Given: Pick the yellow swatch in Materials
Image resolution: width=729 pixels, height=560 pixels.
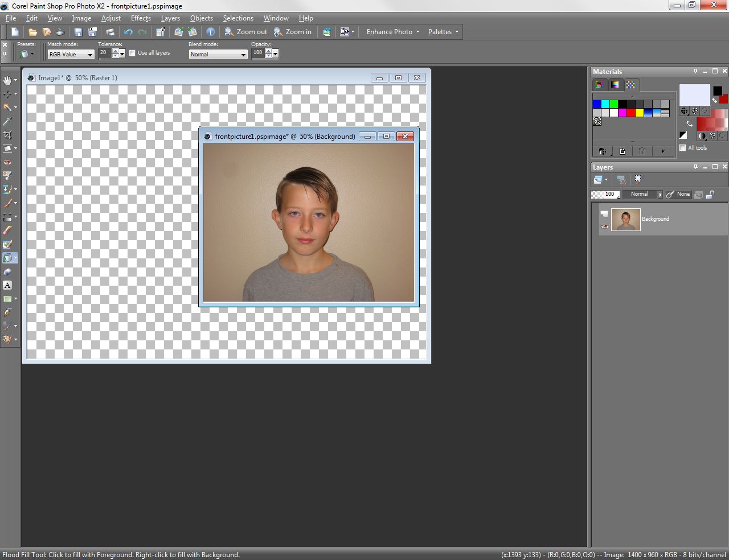Looking at the screenshot, I should coord(640,113).
